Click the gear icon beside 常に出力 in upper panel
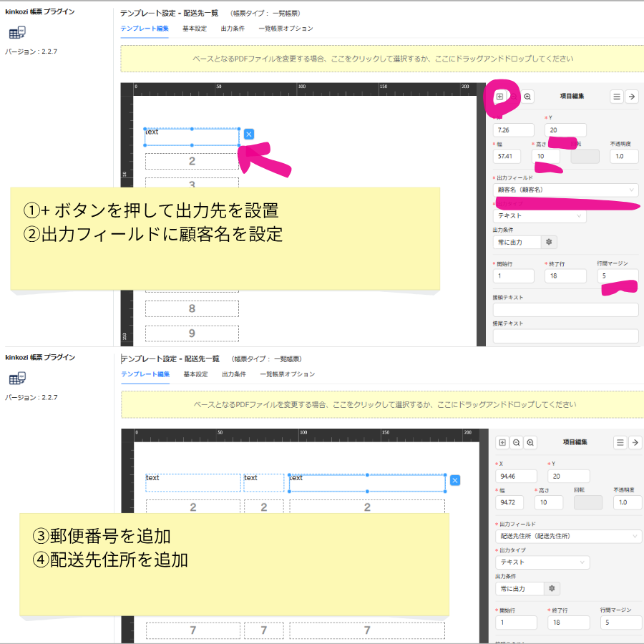Image resolution: width=644 pixels, height=644 pixels. tap(549, 243)
